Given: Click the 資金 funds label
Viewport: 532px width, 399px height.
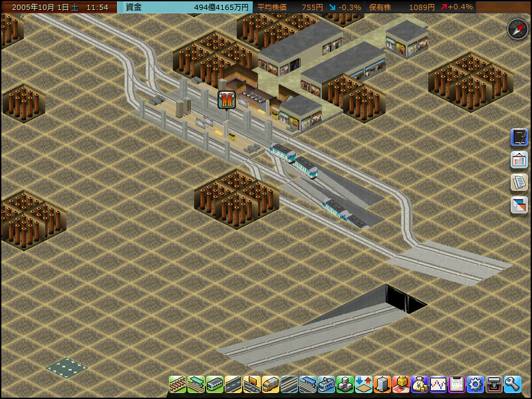Looking at the screenshot, I should pos(134,7).
